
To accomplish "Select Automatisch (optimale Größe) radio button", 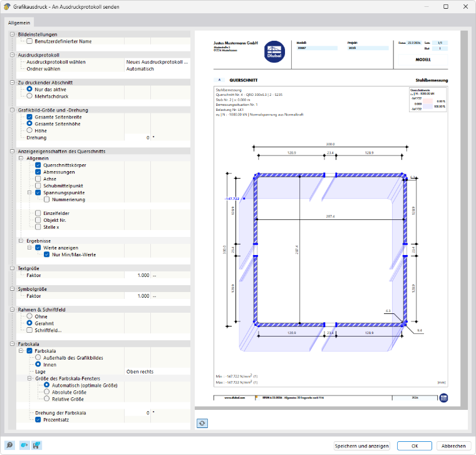I will [47, 385].
